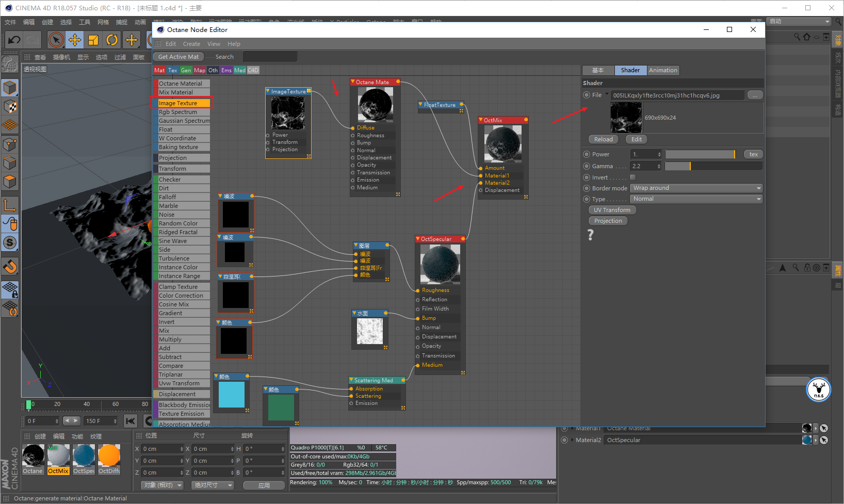Click the locked workplane icon
Image resolution: width=844 pixels, height=504 pixels.
pos(10,289)
